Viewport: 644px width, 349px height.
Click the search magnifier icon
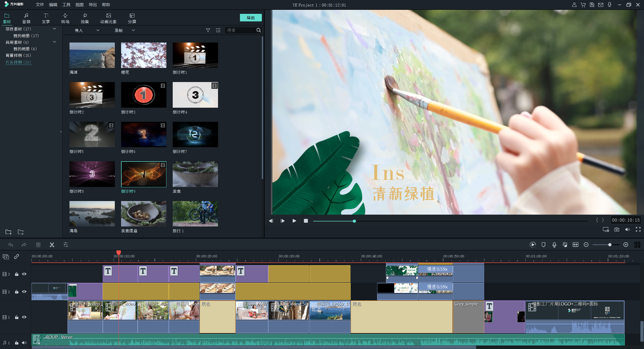pyautogui.click(x=259, y=30)
